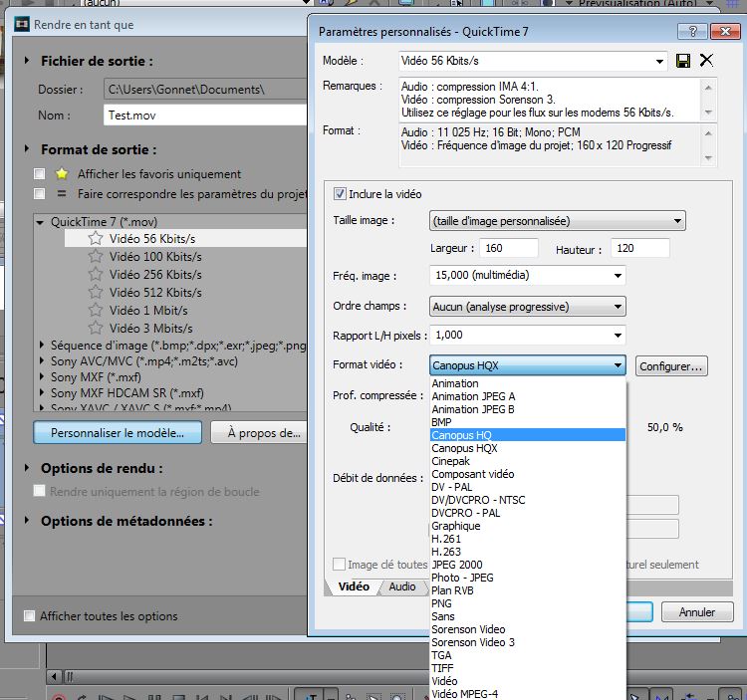Switch to the Vidéo tab
The image size is (747, 700).
click(354, 586)
